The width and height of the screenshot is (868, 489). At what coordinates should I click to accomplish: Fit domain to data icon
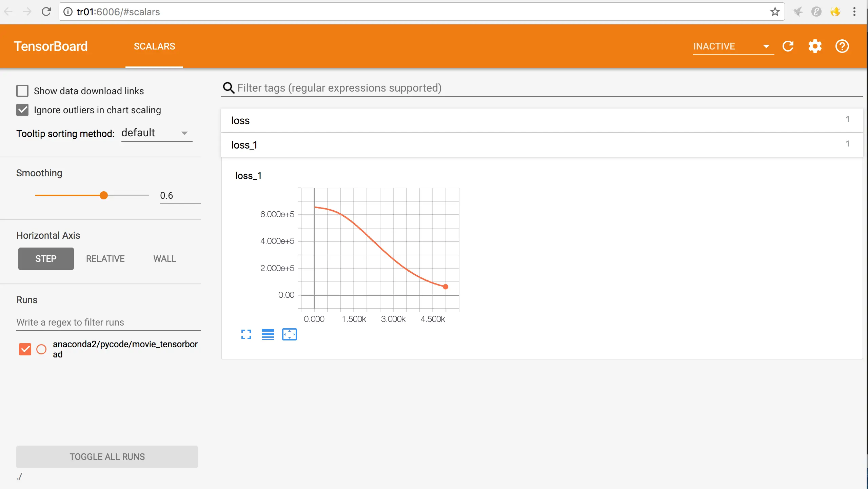click(x=289, y=334)
